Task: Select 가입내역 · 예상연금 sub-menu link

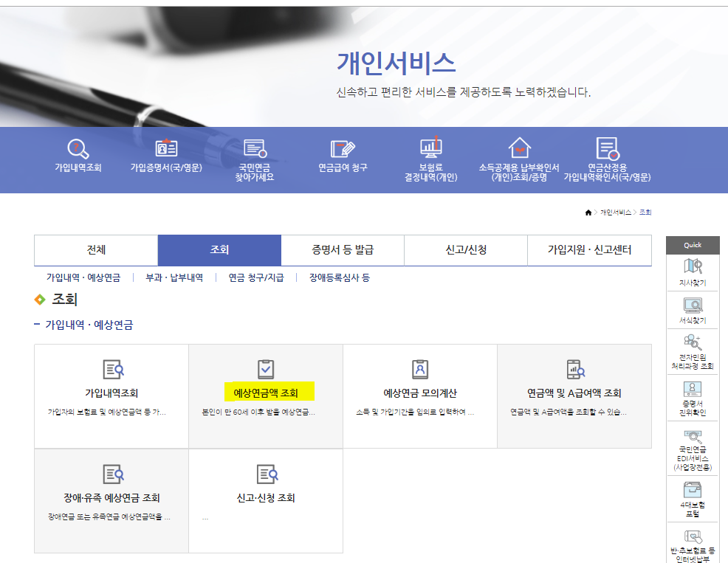Action: (x=83, y=277)
